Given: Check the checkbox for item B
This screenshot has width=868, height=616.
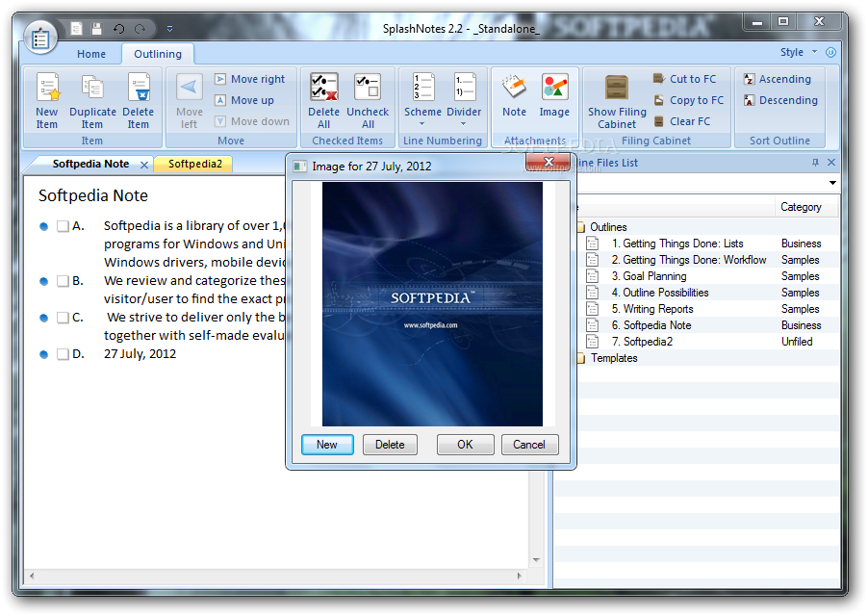Looking at the screenshot, I should [x=63, y=281].
